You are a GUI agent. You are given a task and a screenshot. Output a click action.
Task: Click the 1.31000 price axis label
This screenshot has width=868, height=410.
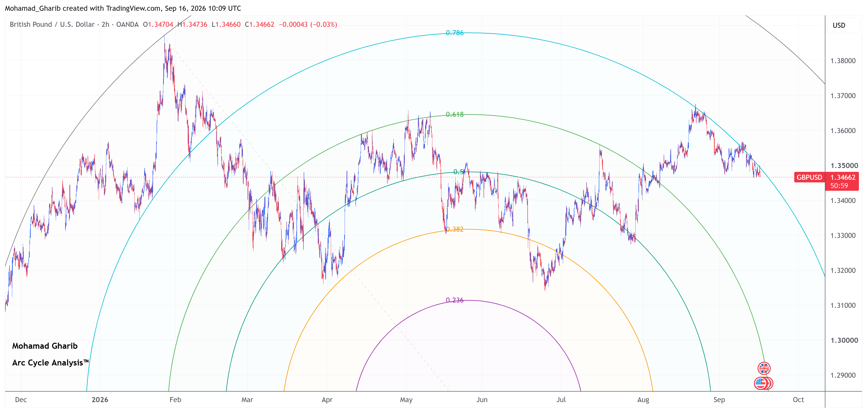(843, 306)
